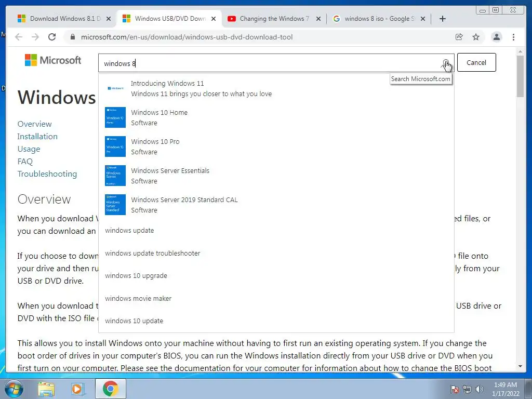
Task: Choose the 'windows 10 upgrade' suggestion
Action: click(x=136, y=275)
